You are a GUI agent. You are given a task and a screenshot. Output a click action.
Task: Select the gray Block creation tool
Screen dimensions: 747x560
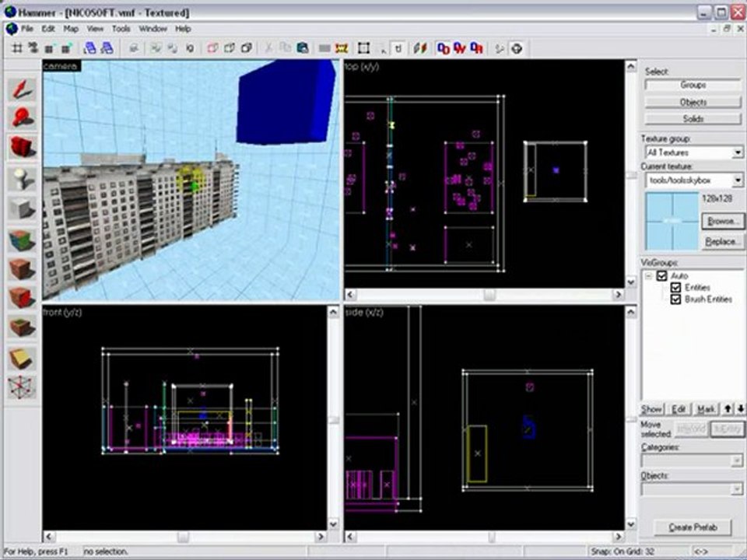(x=22, y=208)
